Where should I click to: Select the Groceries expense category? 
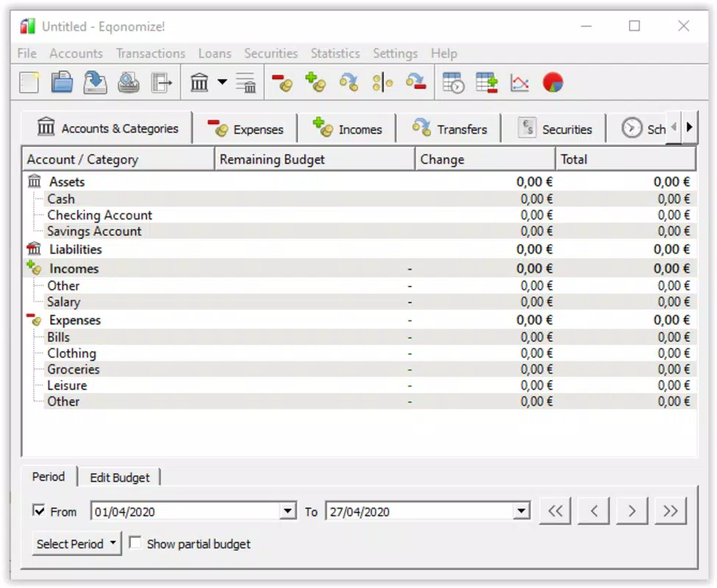[359, 369]
